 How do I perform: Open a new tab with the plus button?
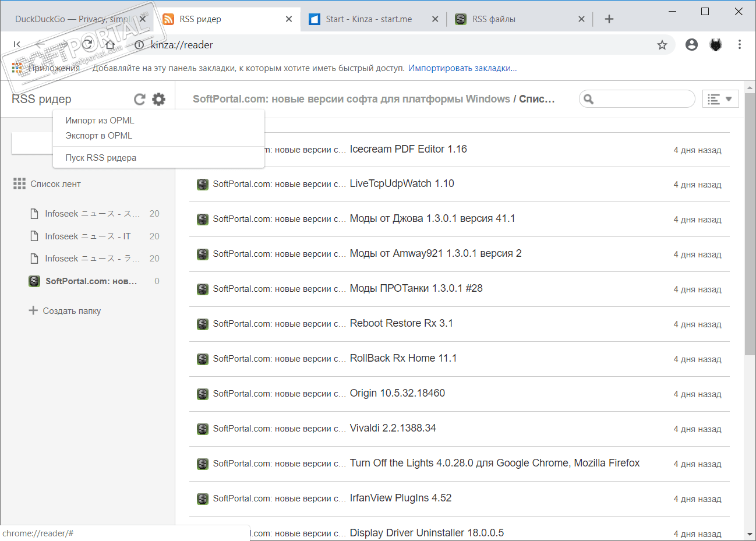609,19
